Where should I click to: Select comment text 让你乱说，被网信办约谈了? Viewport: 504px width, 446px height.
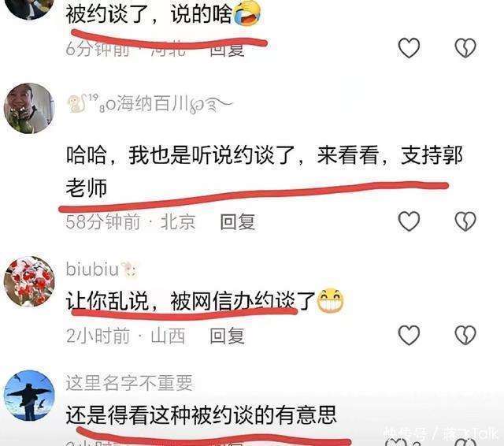(x=191, y=301)
